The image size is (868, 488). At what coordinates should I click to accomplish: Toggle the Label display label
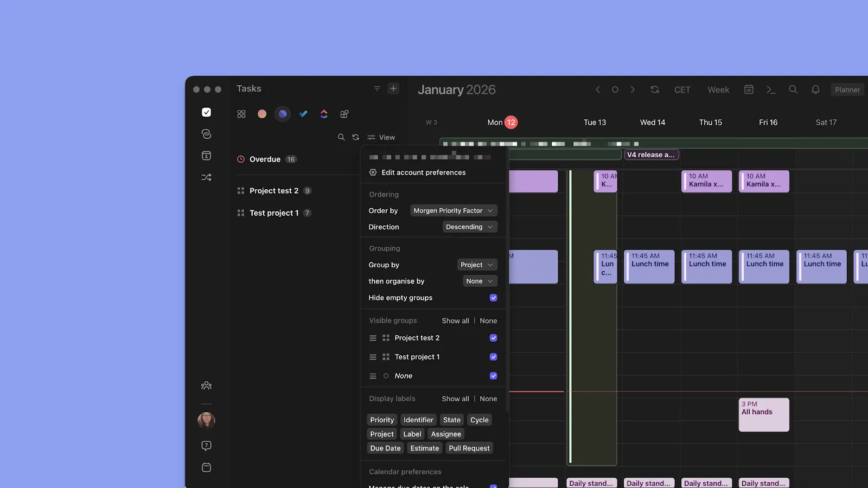click(412, 434)
